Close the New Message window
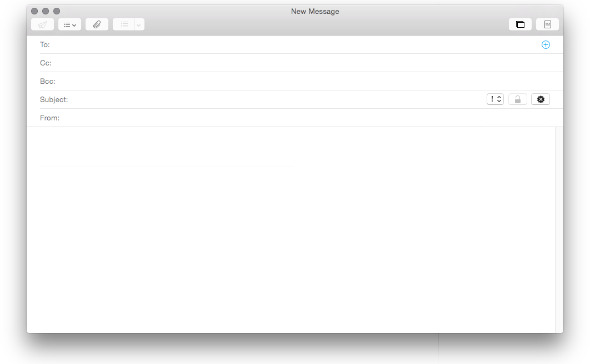Viewport: 590px width, 364px height. pyautogui.click(x=34, y=11)
